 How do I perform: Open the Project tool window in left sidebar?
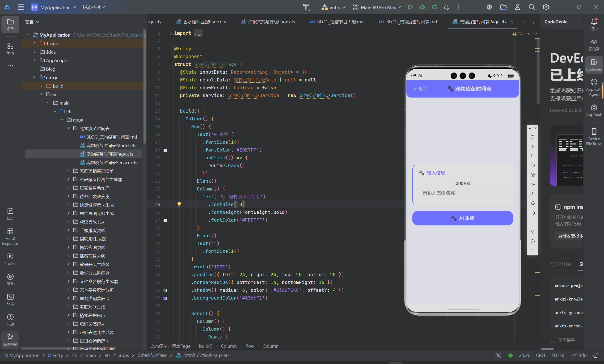pyautogui.click(x=10, y=25)
